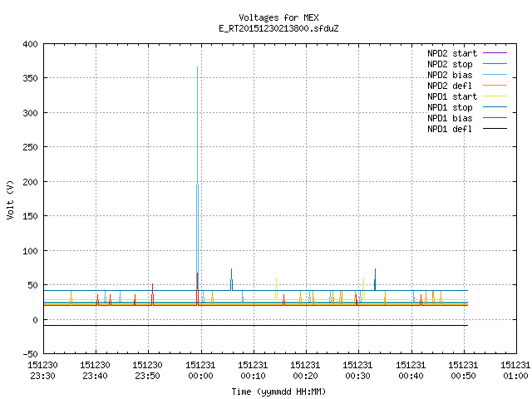The width and height of the screenshot is (532, 399).
Task: Click the black NPD1 defl legend line
Action: click(x=495, y=129)
